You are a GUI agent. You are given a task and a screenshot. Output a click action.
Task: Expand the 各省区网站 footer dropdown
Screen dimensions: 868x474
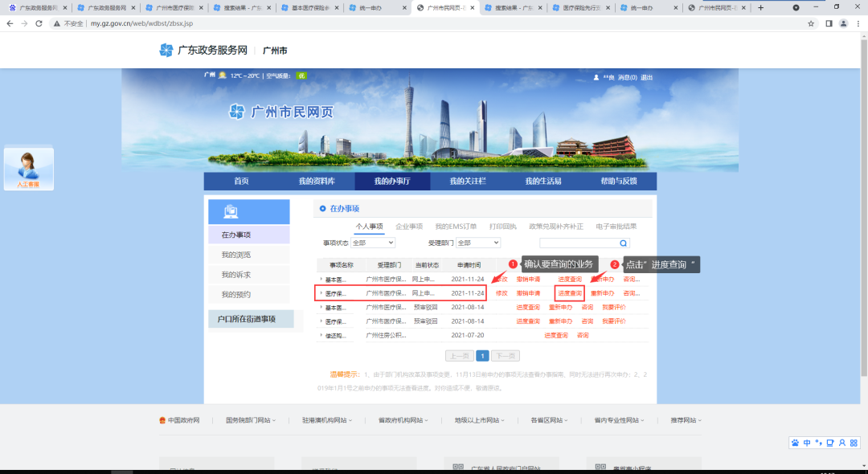point(549,420)
